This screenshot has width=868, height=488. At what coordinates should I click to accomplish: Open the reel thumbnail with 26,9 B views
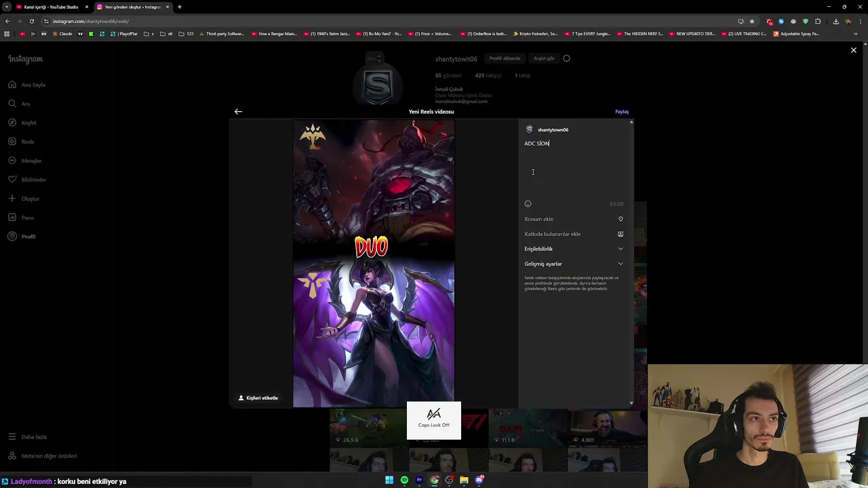tap(368, 427)
